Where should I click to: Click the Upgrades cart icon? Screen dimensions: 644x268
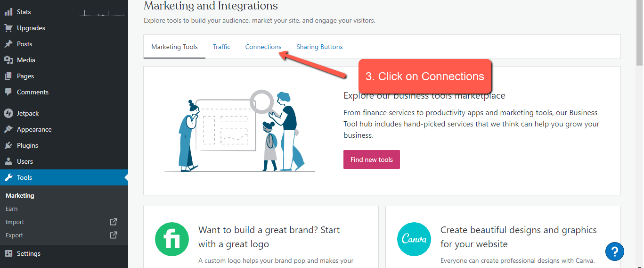pyautogui.click(x=8, y=28)
